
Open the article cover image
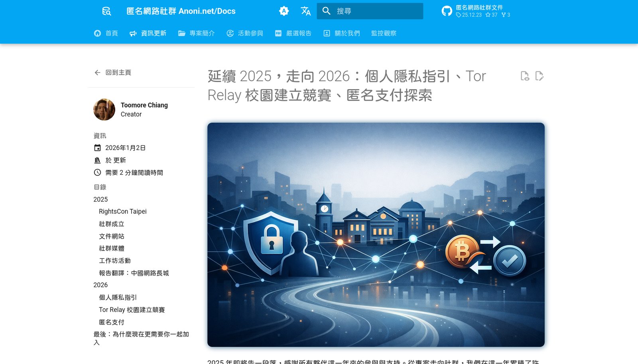coord(376,235)
